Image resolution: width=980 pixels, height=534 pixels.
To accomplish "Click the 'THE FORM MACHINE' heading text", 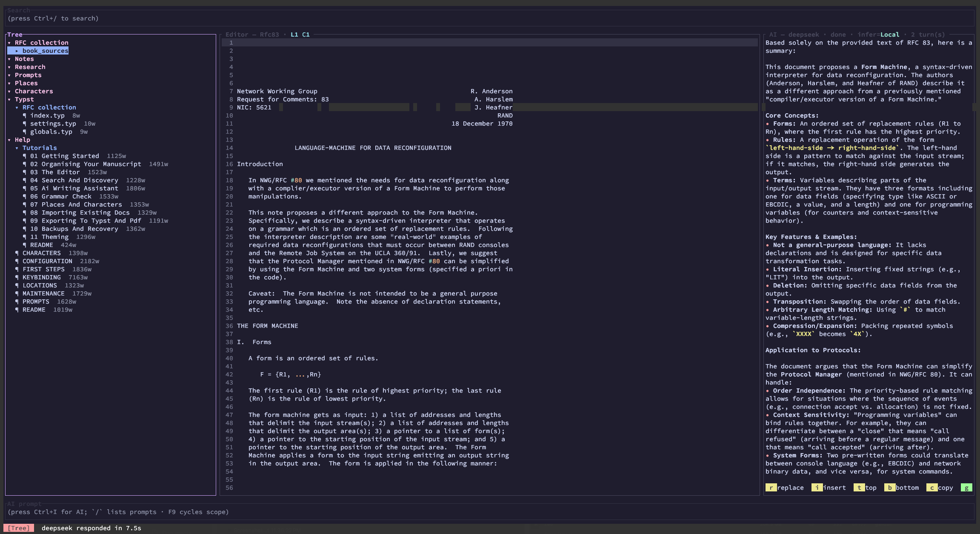I will point(268,326).
